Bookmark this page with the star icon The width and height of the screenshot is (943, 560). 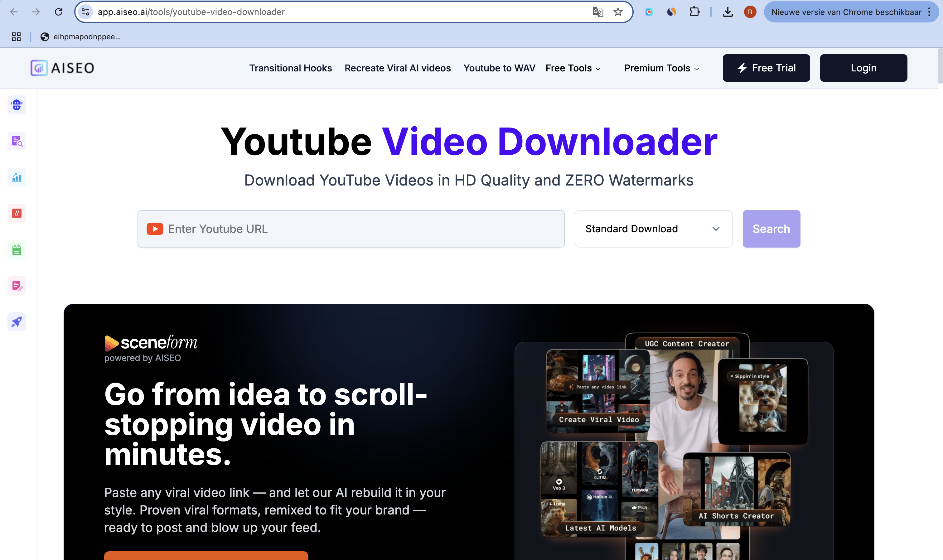pyautogui.click(x=618, y=12)
